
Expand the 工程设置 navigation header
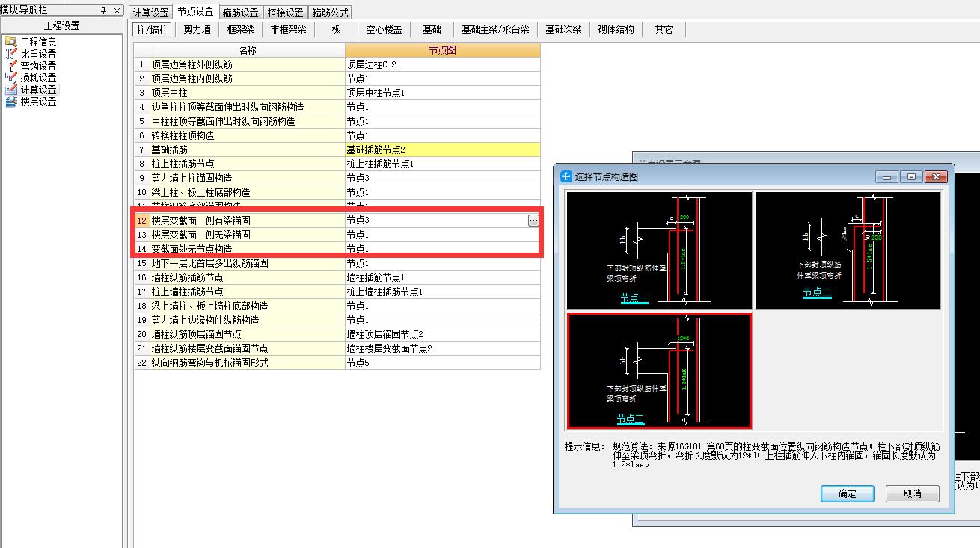click(x=61, y=25)
